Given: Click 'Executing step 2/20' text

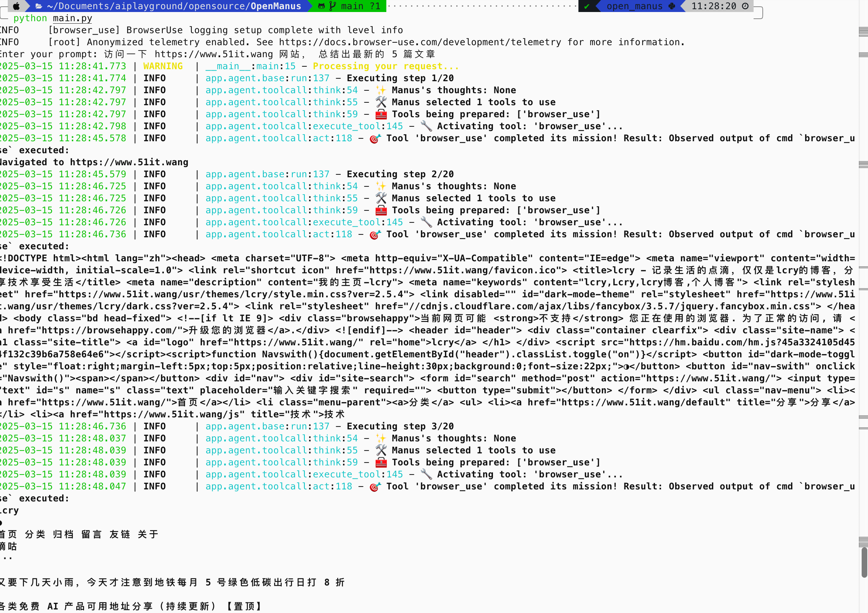Looking at the screenshot, I should 400,174.
